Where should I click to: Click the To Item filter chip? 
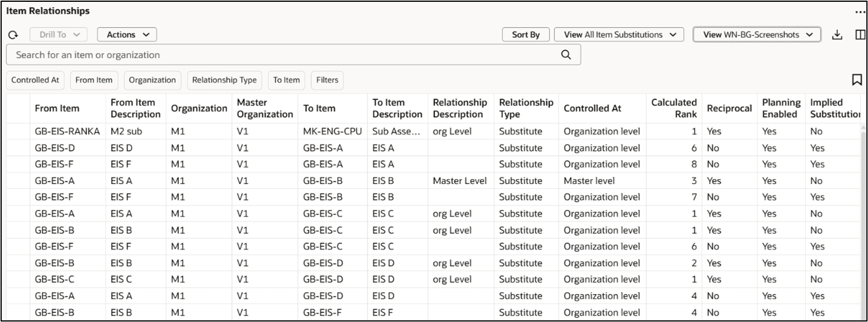tap(287, 80)
